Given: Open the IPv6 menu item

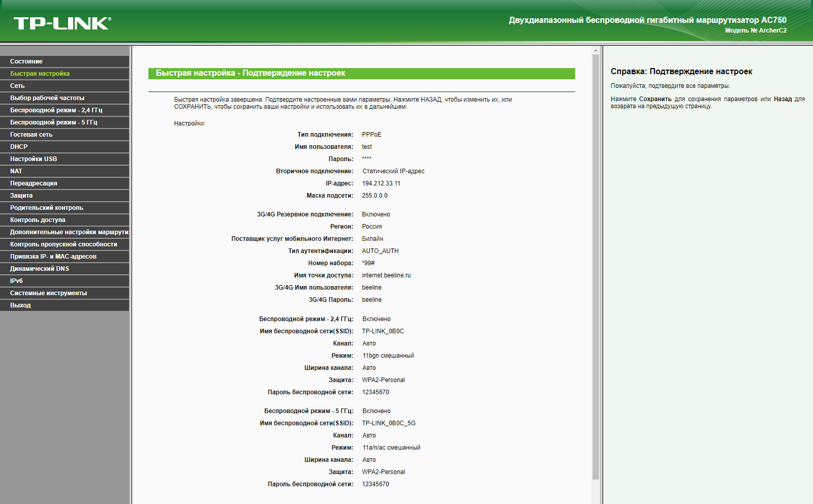Looking at the screenshot, I should (x=65, y=281).
